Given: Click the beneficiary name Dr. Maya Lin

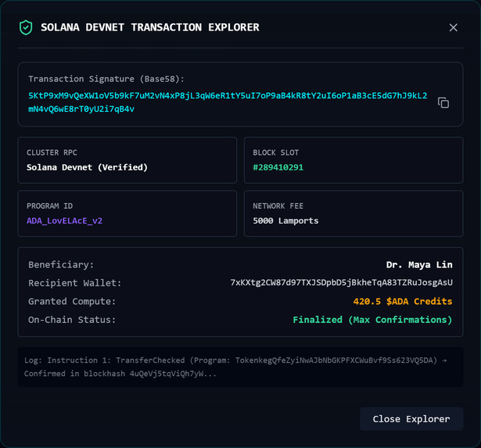Looking at the screenshot, I should click(x=419, y=264).
